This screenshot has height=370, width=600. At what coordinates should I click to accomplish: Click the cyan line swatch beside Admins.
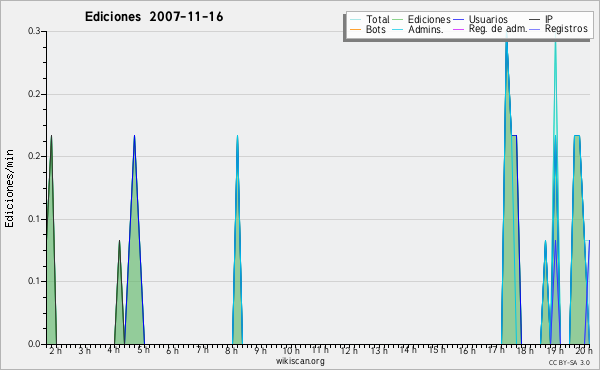398,29
